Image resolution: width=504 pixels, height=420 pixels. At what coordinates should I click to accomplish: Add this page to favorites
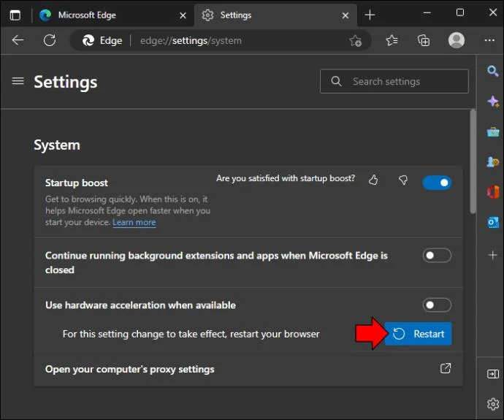coord(356,40)
